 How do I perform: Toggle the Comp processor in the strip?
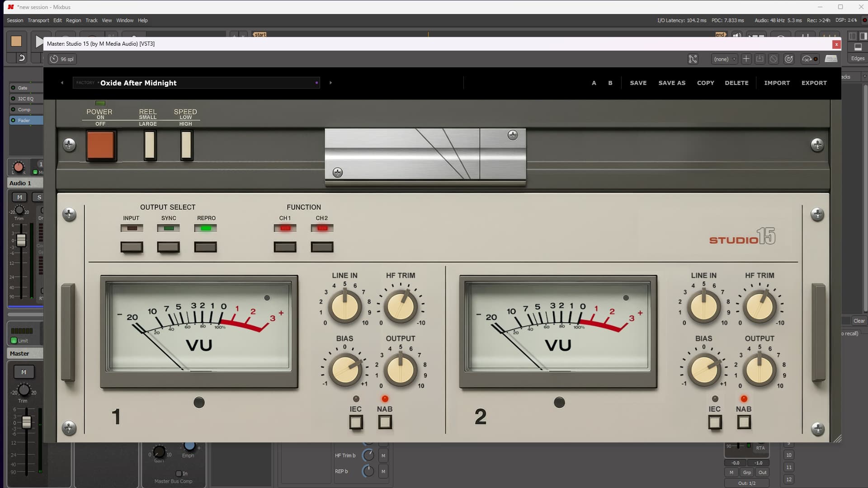pos(13,109)
